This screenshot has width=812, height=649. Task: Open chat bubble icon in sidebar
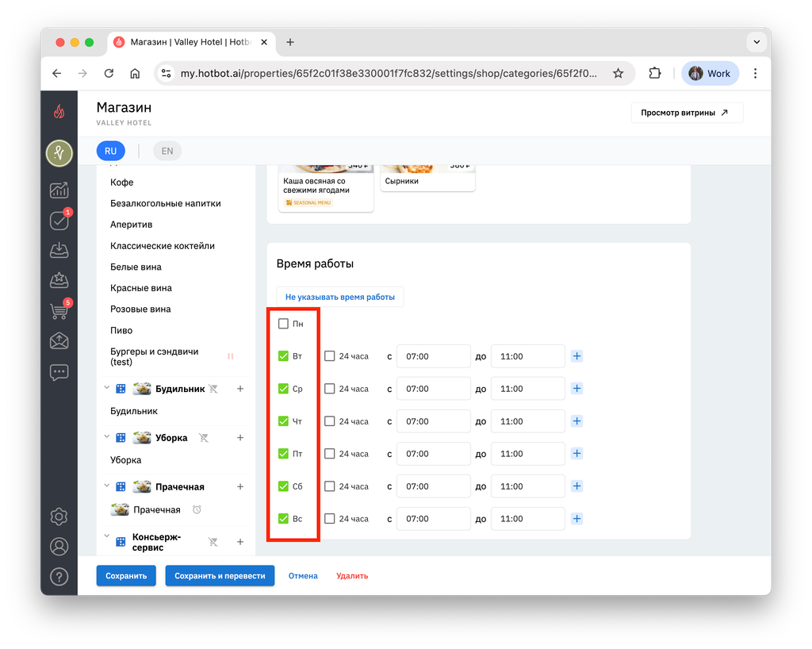click(59, 372)
